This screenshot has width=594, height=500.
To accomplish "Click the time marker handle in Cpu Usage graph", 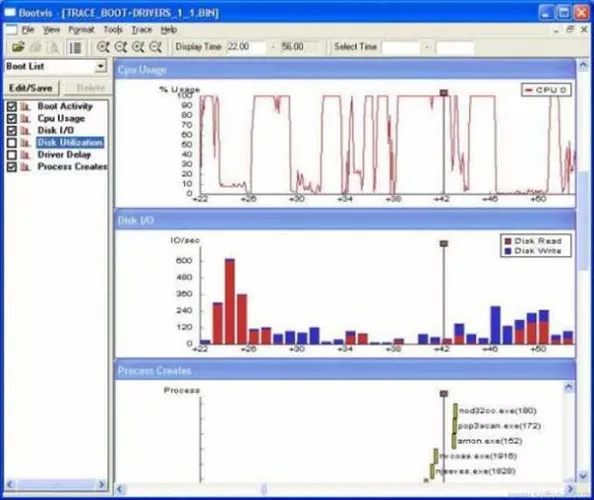I will coord(444,92).
